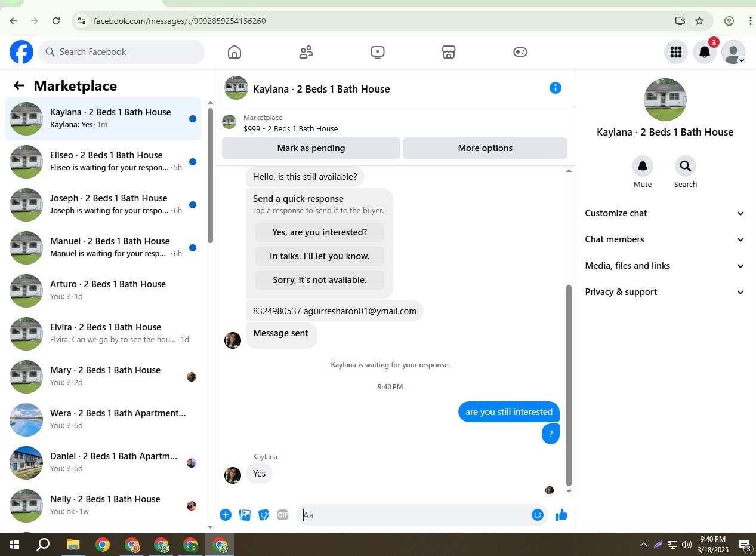The width and height of the screenshot is (756, 556).
Task: Attach a photo using the image icon
Action: (245, 515)
